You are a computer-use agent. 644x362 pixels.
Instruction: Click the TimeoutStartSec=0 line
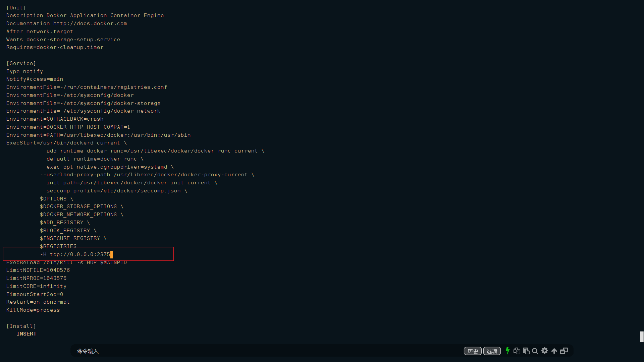35,294
